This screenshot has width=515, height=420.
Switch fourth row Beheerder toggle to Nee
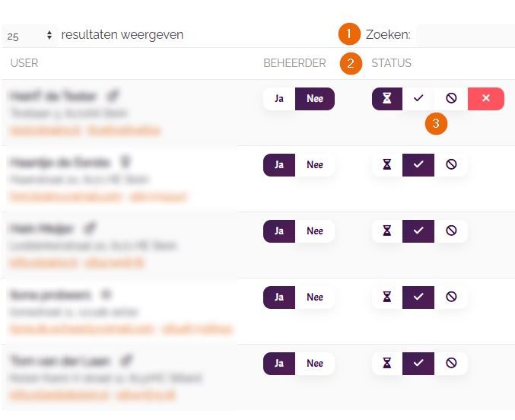pyautogui.click(x=315, y=297)
